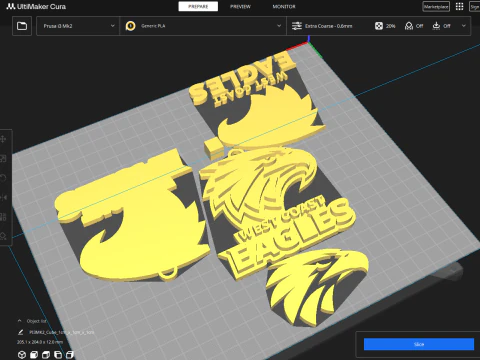This screenshot has width=480, height=360.
Task: Click the adhesion Off icon
Action: click(436, 26)
